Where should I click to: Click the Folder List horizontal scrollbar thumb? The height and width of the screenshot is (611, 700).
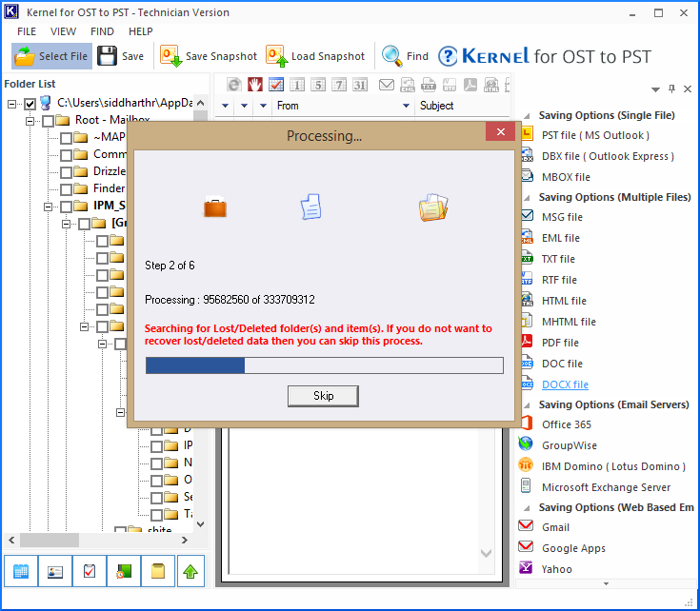[x=50, y=540]
